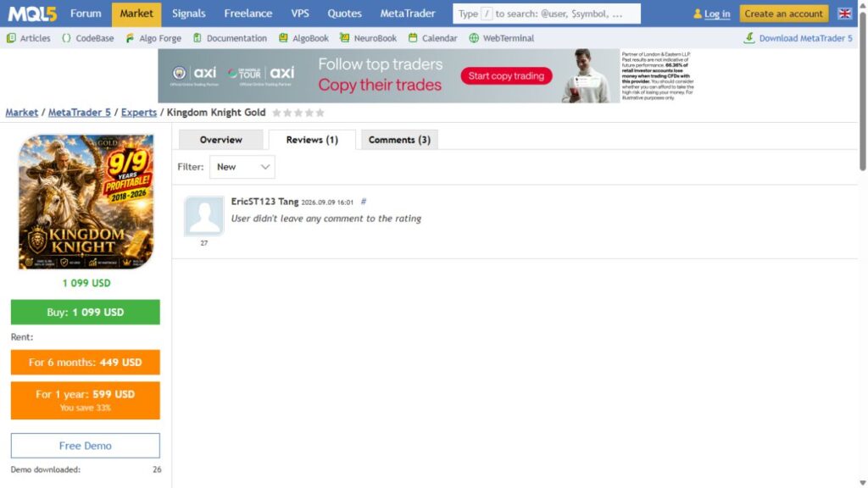868x488 pixels.
Task: Click the search input field
Action: tap(547, 14)
